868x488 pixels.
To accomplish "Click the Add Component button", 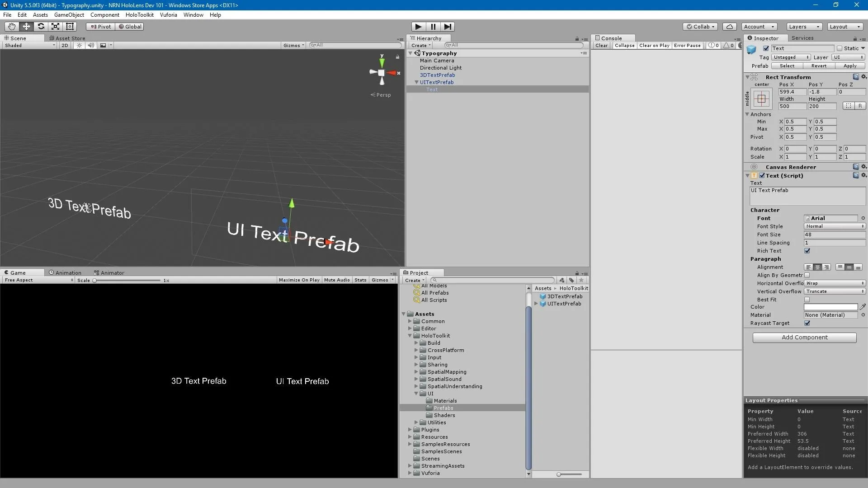I will (x=804, y=338).
